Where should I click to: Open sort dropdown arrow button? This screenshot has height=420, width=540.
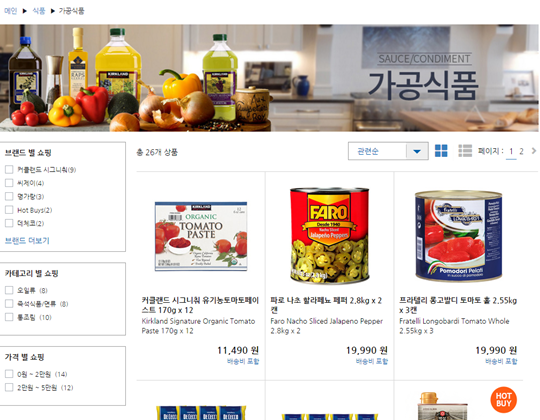(x=417, y=151)
